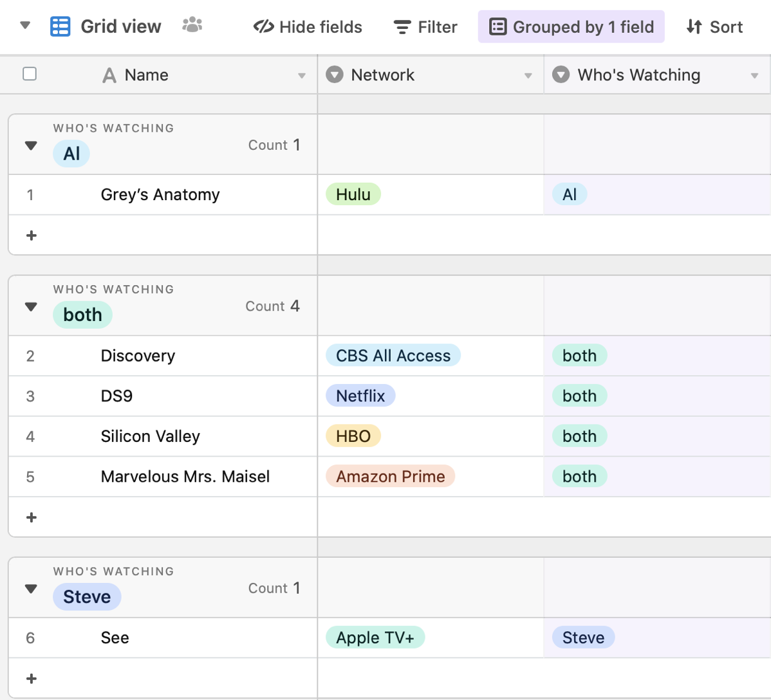Click the Hide fields button
Screen dimensions: 771x700
pos(308,27)
